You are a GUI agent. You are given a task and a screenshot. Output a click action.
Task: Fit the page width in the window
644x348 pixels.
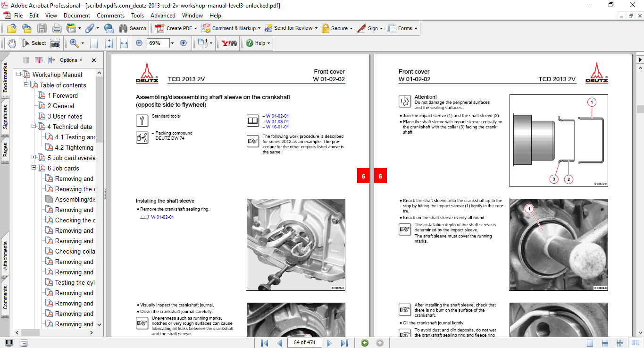coord(124,43)
